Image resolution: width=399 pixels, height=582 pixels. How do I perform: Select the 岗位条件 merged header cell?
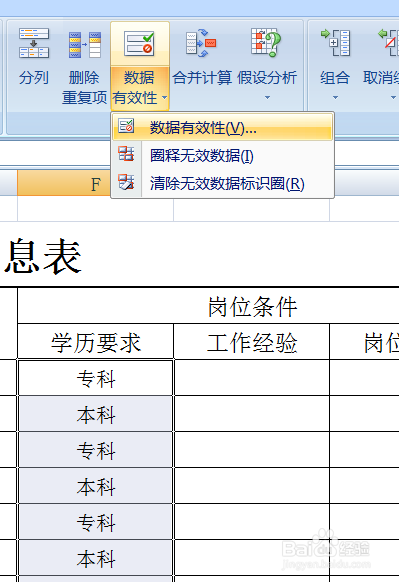click(x=252, y=307)
